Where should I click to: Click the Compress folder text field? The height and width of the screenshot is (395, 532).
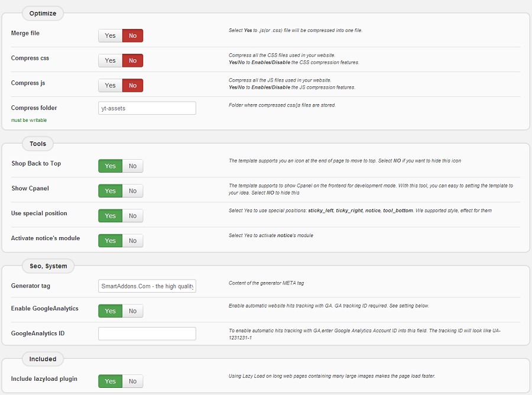pyautogui.click(x=147, y=108)
